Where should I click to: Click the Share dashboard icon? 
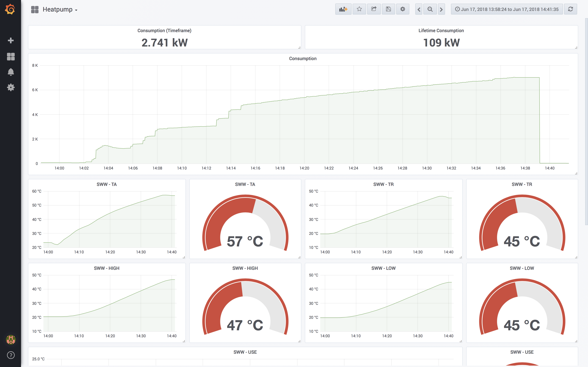[x=374, y=9]
